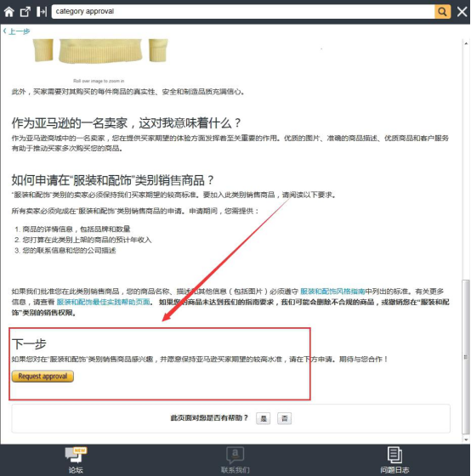Collapse the help panel sideways icon
The height and width of the screenshot is (476, 471).
tap(42, 12)
